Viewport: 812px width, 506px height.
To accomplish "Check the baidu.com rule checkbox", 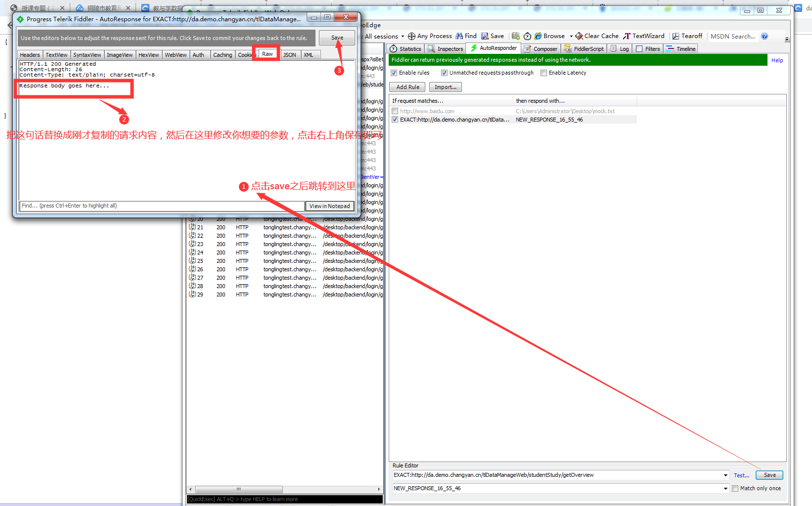I will pyautogui.click(x=395, y=111).
